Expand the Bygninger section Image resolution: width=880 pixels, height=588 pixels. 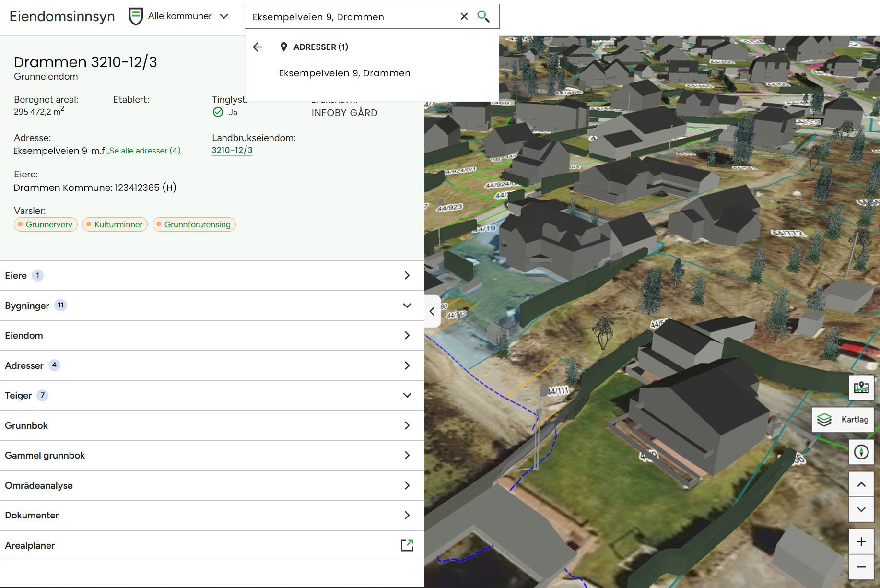pos(211,306)
